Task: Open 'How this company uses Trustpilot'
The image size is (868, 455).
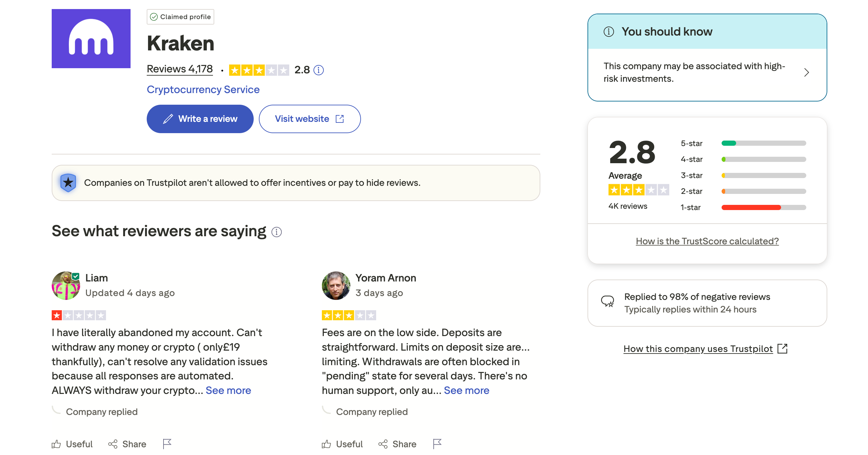Action: click(x=698, y=349)
